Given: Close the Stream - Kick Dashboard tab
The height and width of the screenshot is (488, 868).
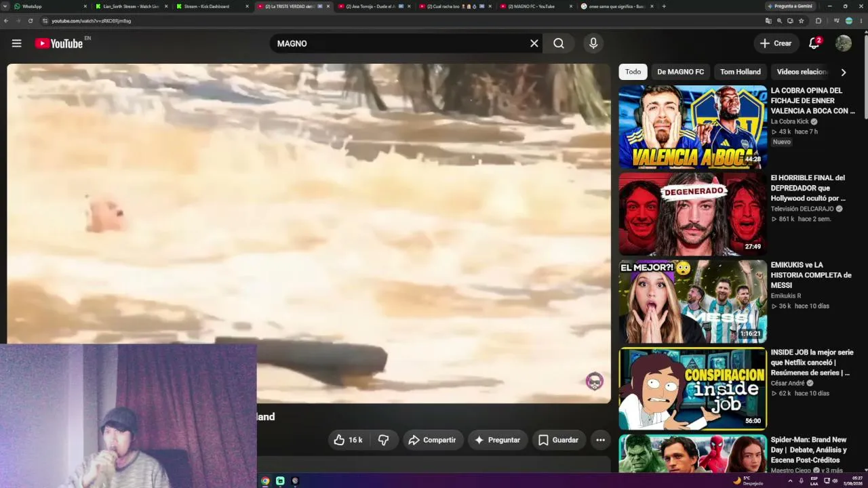Looking at the screenshot, I should (247, 6).
